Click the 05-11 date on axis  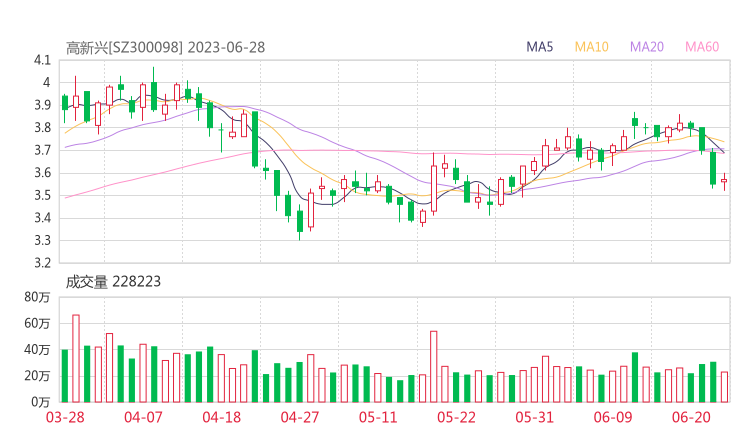point(378,417)
